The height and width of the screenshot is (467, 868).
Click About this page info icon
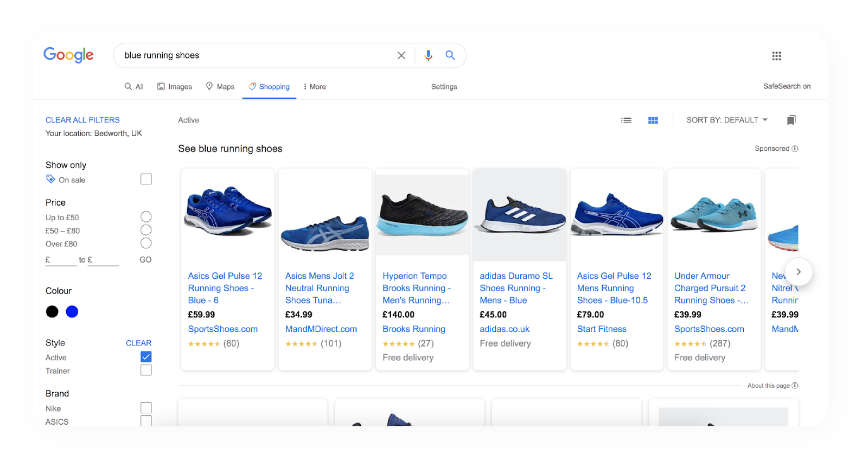pyautogui.click(x=795, y=386)
